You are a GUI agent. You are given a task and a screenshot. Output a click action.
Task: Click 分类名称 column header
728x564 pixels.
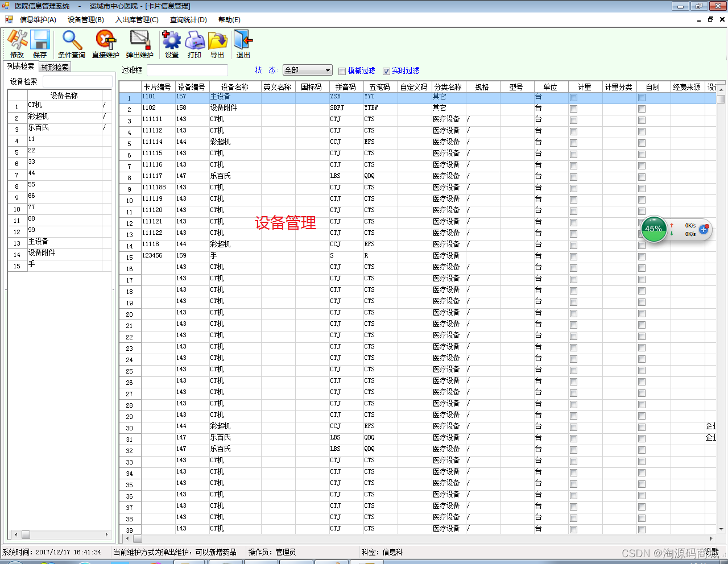click(449, 87)
